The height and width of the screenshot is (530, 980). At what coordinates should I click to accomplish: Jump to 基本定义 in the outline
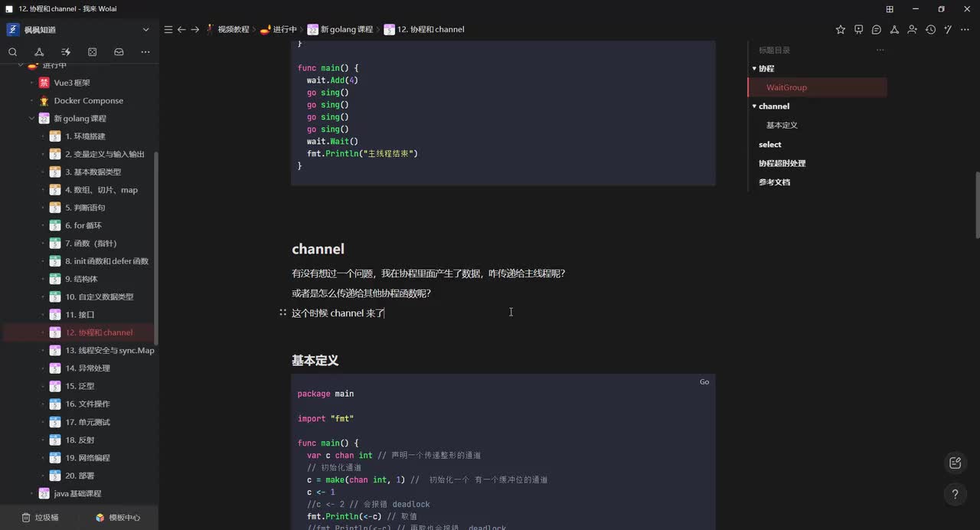pos(782,125)
